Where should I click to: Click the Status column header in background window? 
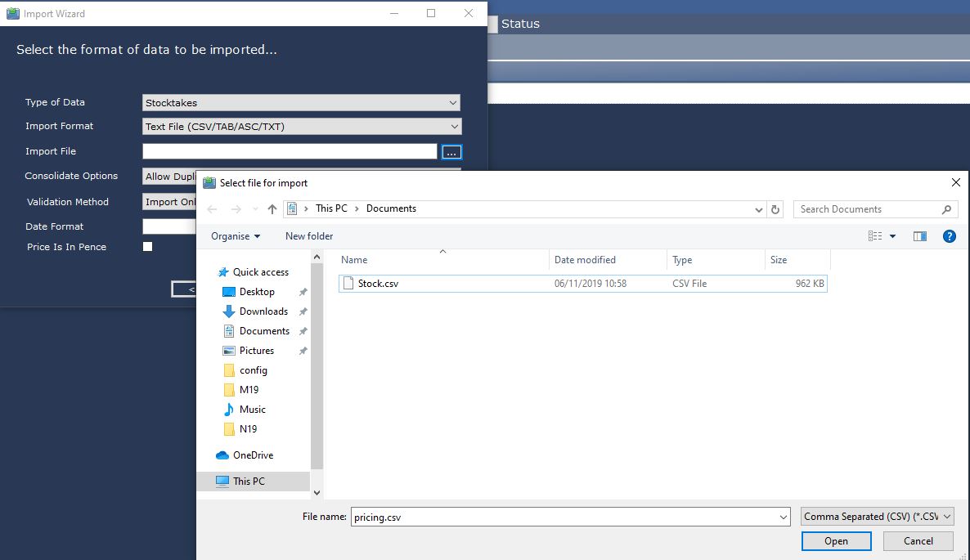[520, 24]
